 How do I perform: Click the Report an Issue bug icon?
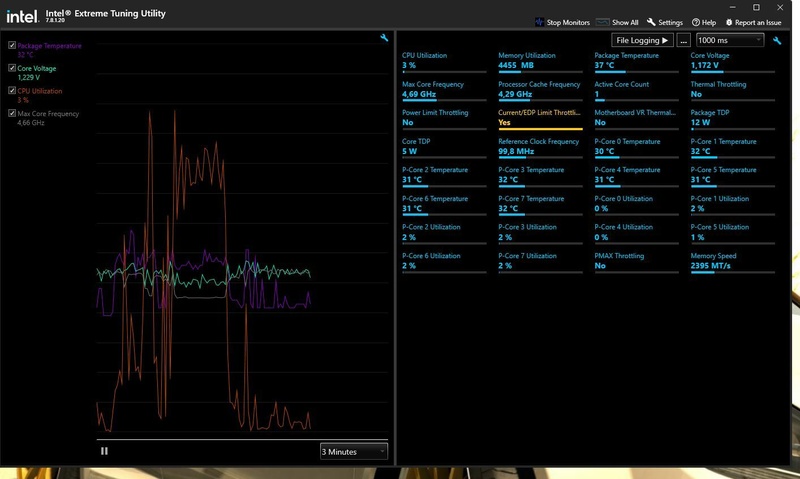(x=729, y=22)
